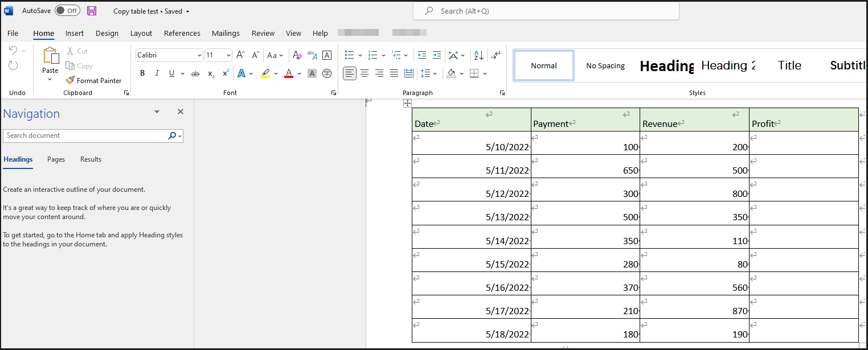Open the font color red swatch
Screen dimensions: 868x350
[288, 73]
